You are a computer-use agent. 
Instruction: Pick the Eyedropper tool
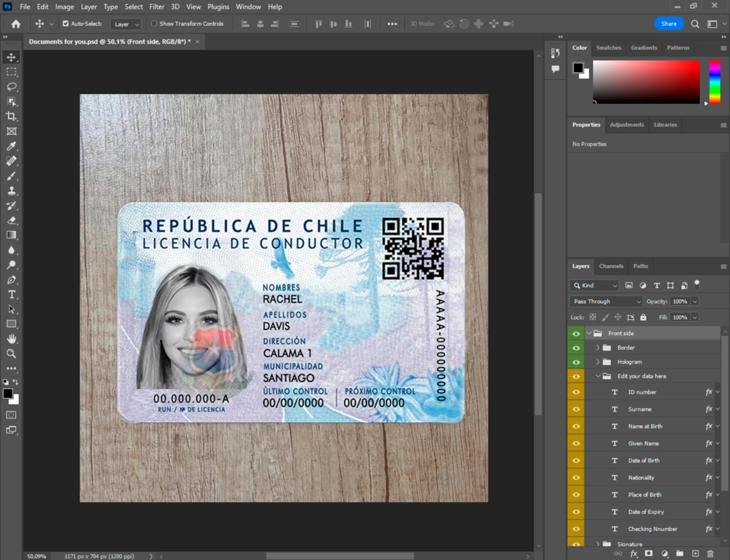(x=11, y=146)
